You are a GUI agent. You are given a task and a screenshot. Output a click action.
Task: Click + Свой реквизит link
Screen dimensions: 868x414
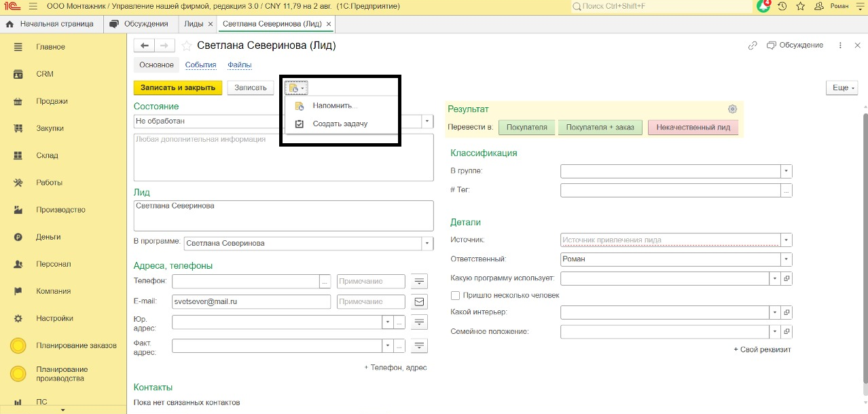pyautogui.click(x=762, y=350)
